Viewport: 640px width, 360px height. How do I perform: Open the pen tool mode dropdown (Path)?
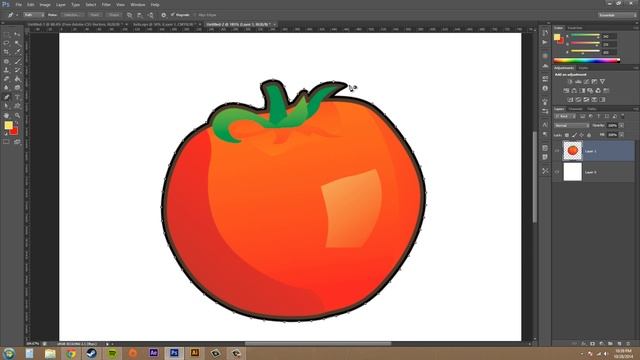(x=33, y=15)
